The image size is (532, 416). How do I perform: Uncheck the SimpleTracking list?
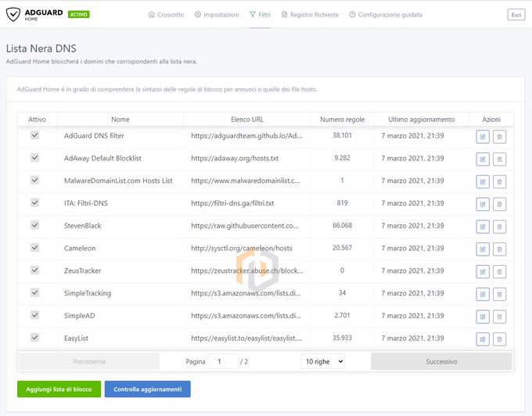(x=34, y=292)
